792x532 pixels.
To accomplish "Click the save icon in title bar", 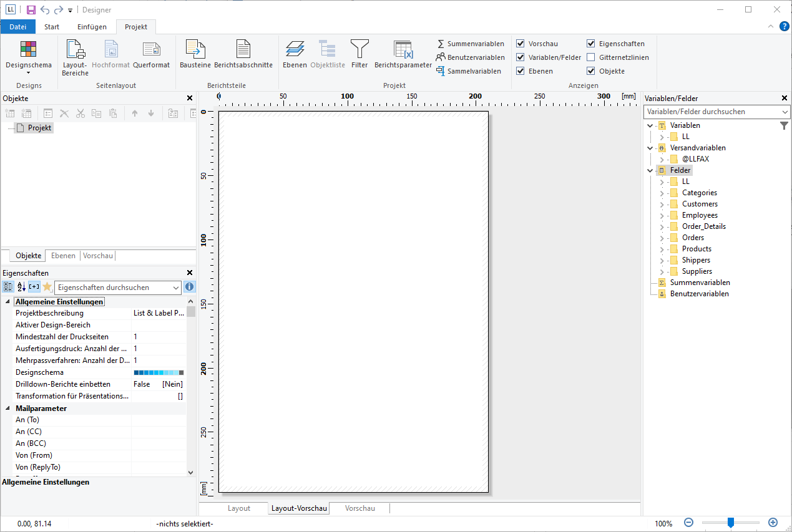I will [x=31, y=10].
